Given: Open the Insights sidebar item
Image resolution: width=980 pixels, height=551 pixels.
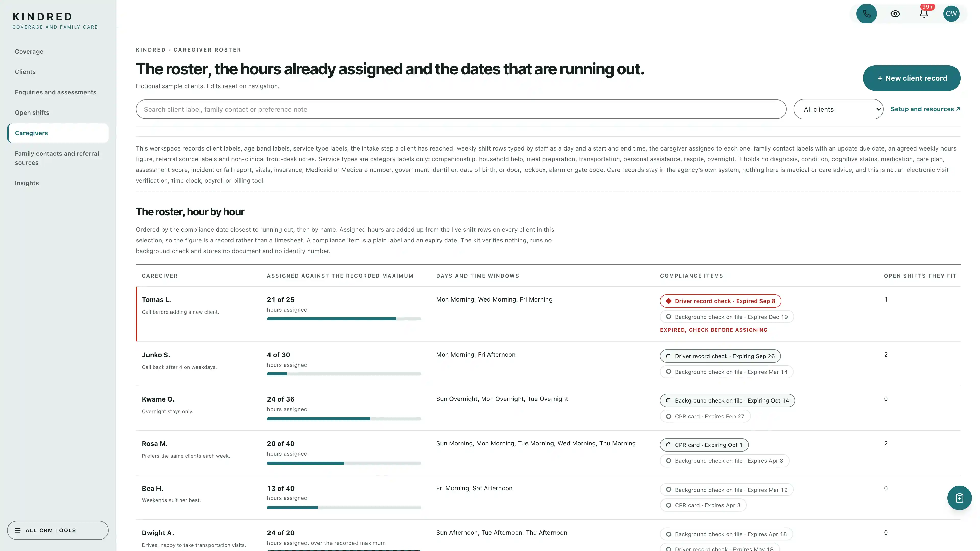Looking at the screenshot, I should point(27,183).
